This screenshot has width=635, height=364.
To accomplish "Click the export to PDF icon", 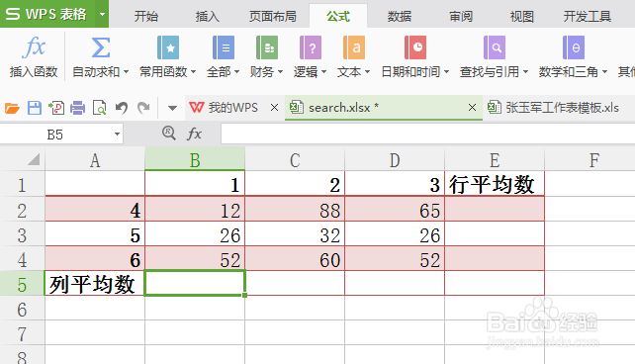I will [x=56, y=108].
